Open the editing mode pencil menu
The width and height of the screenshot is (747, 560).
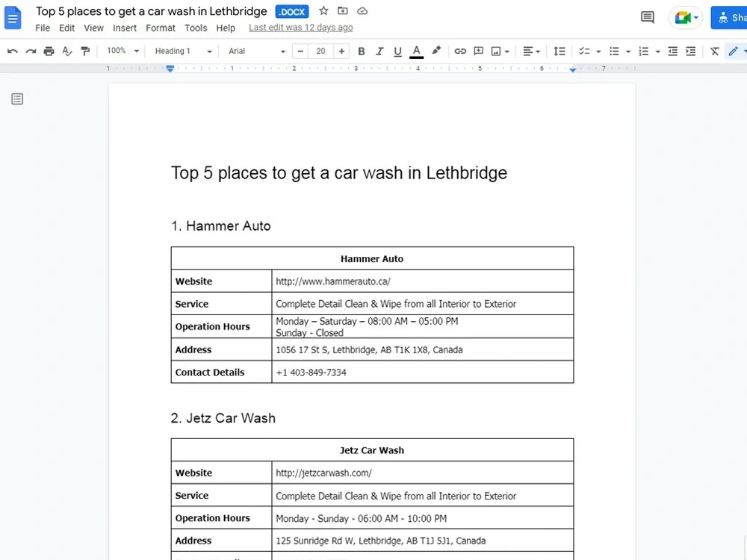(x=736, y=51)
